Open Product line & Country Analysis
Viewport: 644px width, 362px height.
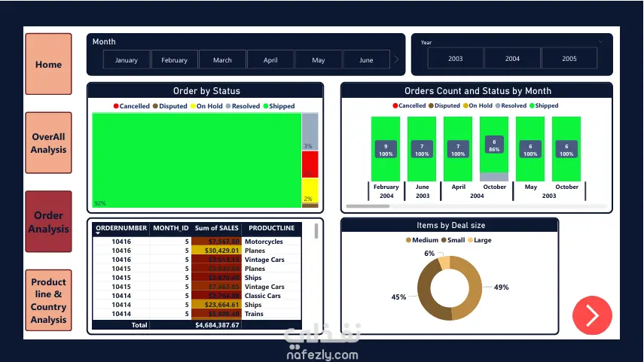(x=48, y=300)
